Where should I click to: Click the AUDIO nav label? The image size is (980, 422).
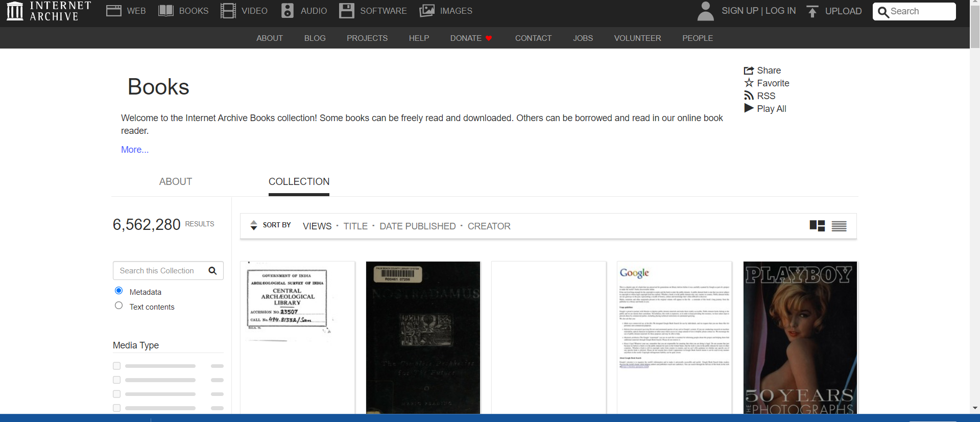tap(314, 11)
